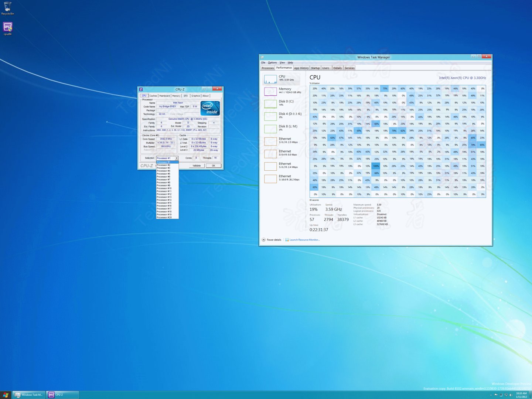Switch to the App History tab

point(301,68)
